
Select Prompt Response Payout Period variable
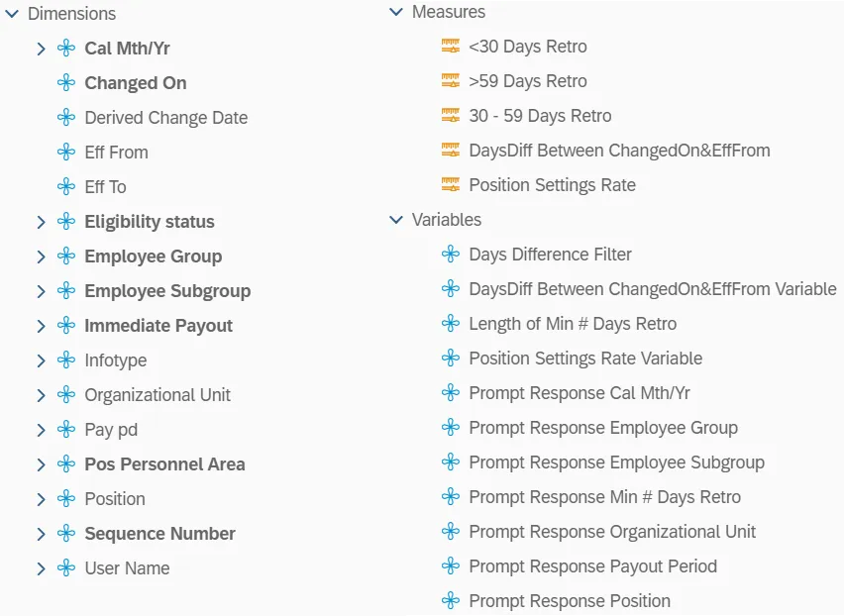point(592,566)
